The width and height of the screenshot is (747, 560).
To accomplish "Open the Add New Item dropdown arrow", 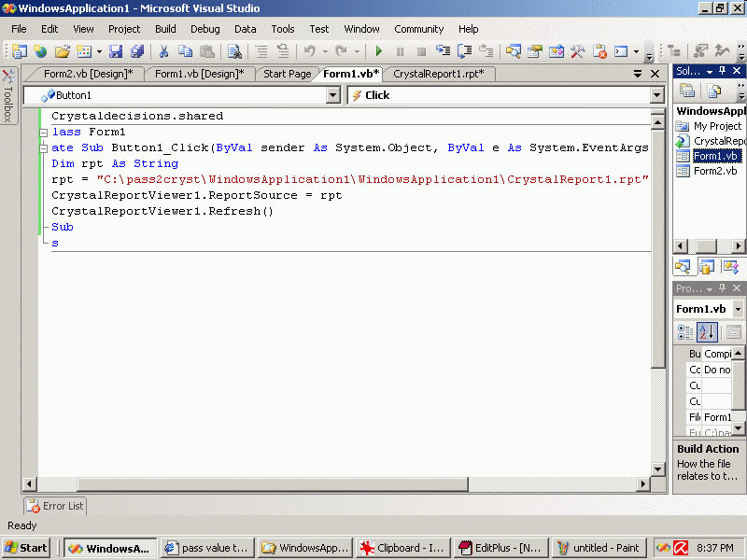I will tap(99, 51).
